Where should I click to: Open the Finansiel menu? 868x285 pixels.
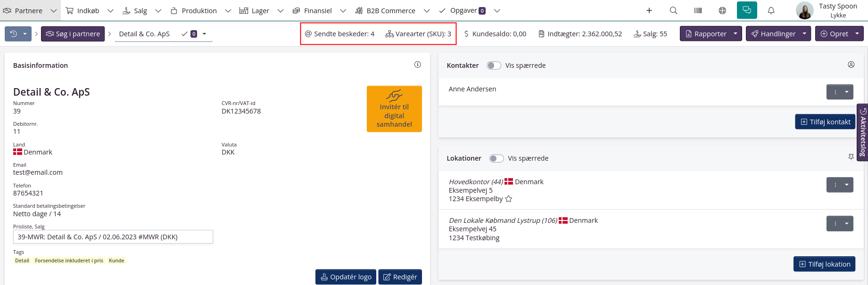312,10
